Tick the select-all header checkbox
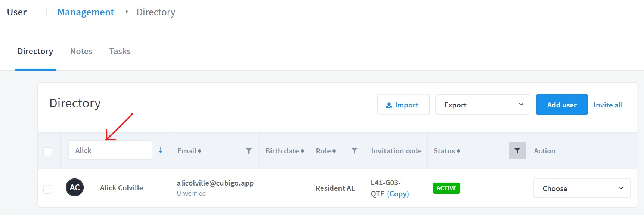The width and height of the screenshot is (644, 215). pos(48,152)
